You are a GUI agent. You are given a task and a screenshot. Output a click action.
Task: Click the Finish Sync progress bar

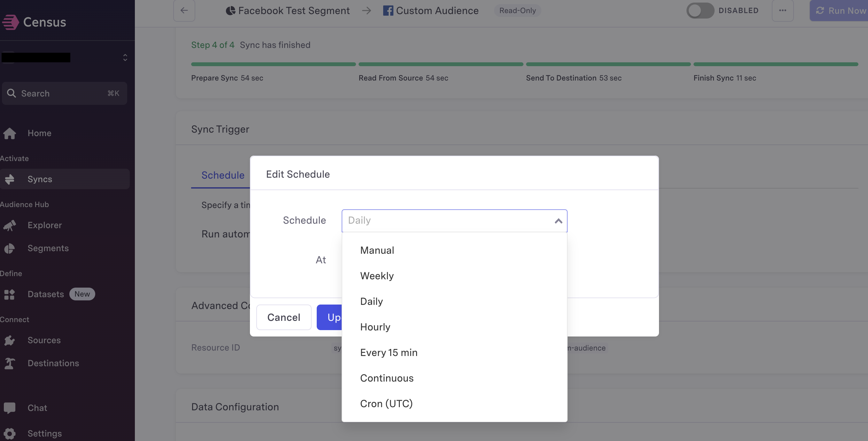point(776,64)
